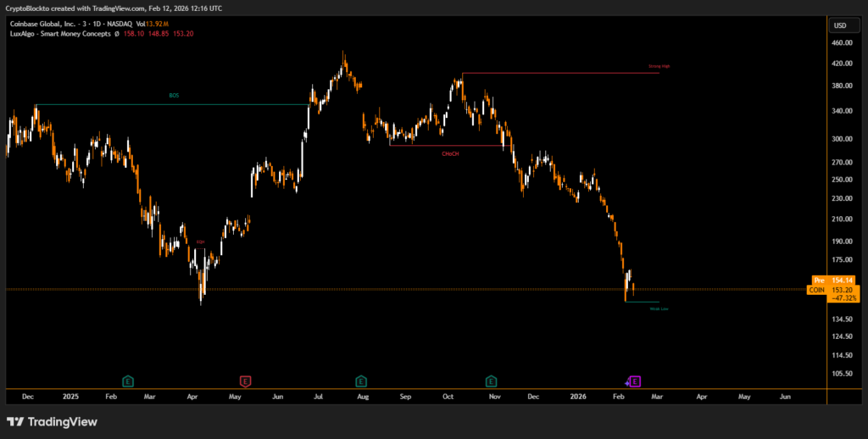This screenshot has width=868, height=439.
Task: Click the TradingView logo in the bottom left
Action: 52,421
